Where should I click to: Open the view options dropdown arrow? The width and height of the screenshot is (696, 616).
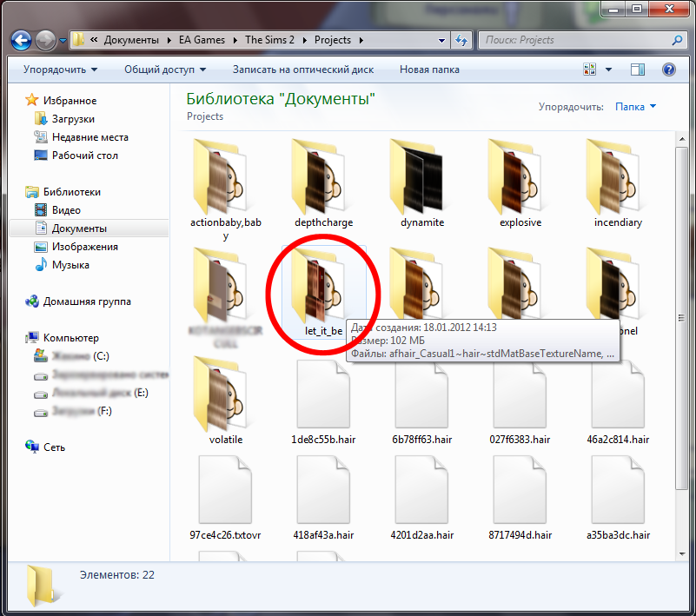(608, 70)
